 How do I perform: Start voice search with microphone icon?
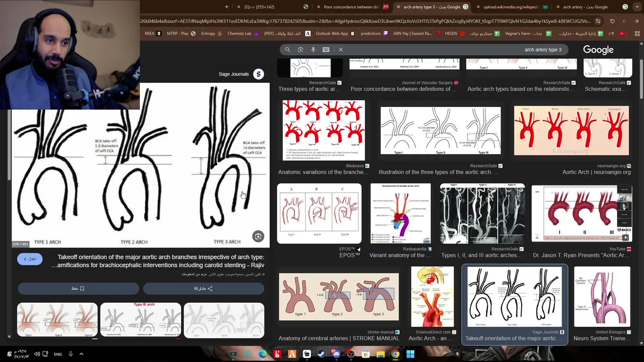(x=313, y=50)
